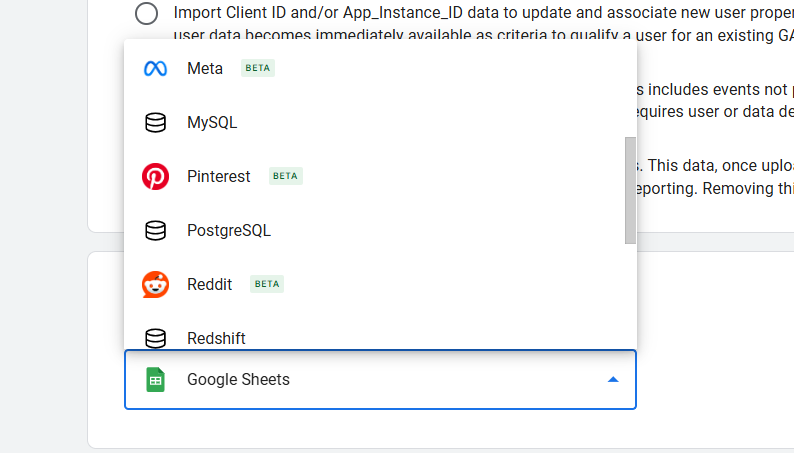The height and width of the screenshot is (453, 794).
Task: Click the Pinterest logo icon
Action: click(155, 177)
